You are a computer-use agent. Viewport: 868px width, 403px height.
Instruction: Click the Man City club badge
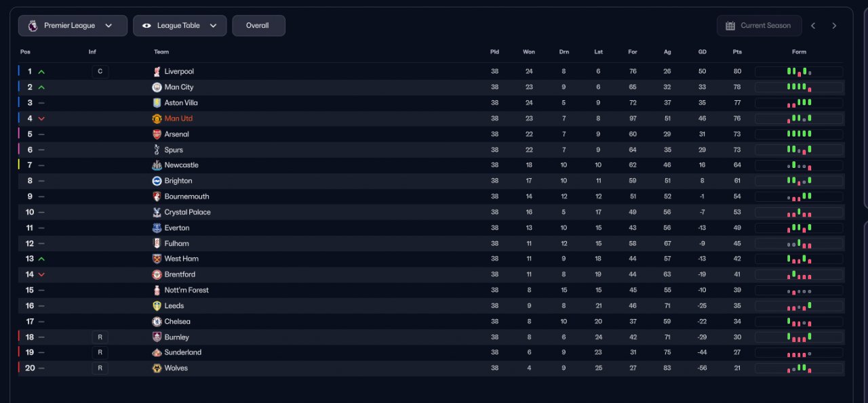point(157,87)
